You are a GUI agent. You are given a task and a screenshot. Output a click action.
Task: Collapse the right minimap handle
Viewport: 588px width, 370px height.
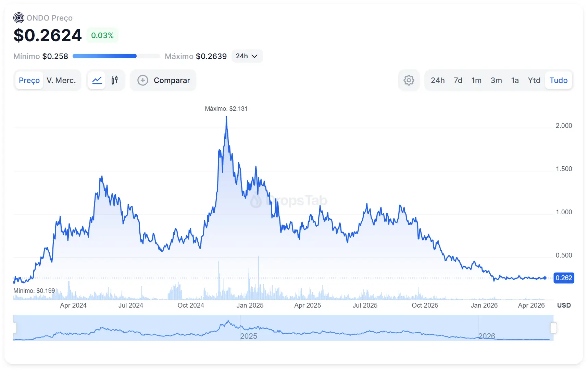click(x=554, y=328)
